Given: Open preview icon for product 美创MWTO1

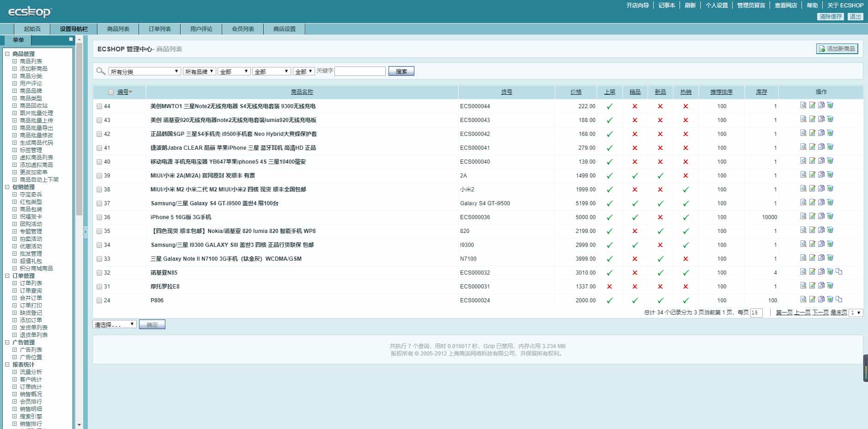Looking at the screenshot, I should [x=803, y=106].
